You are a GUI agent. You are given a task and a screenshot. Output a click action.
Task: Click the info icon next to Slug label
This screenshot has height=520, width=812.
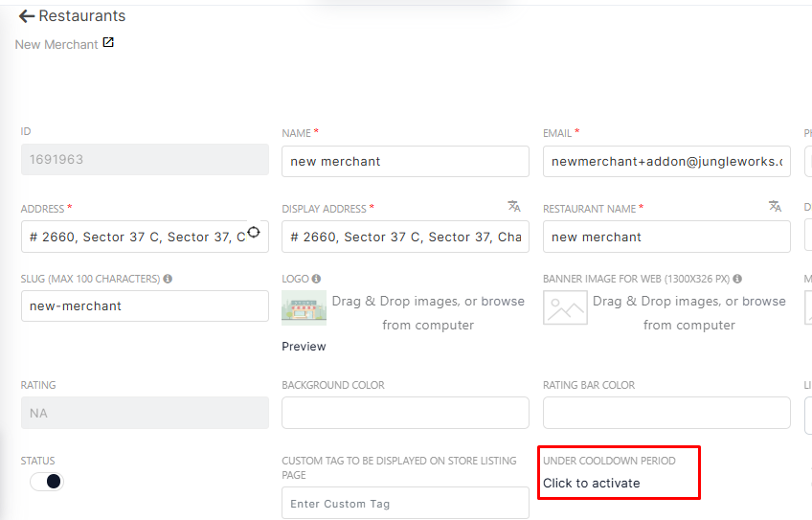tap(168, 279)
